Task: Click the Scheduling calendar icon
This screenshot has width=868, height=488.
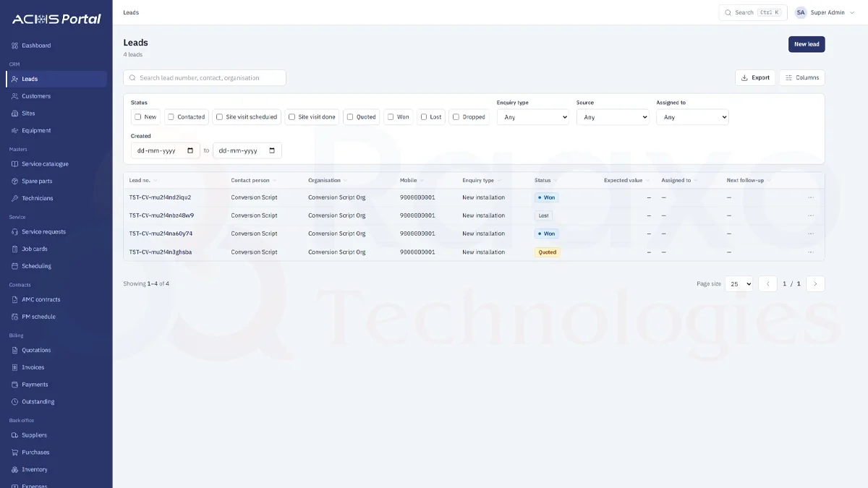Action: coord(14,266)
